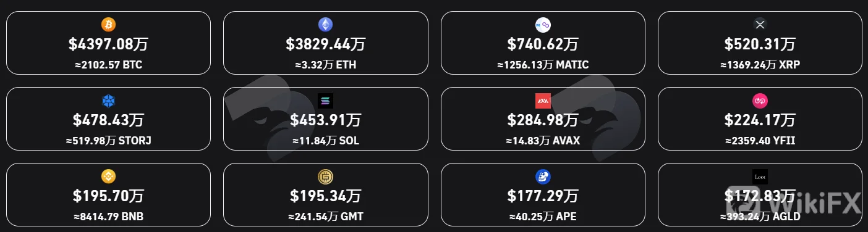
Task: Click the Loot AGLD icon
Action: coord(760,176)
